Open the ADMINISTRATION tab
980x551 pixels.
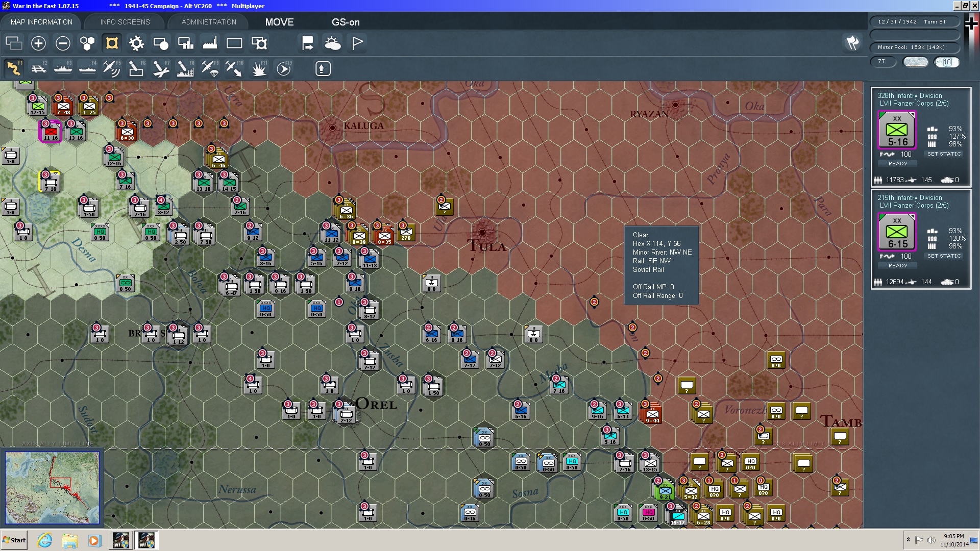209,22
